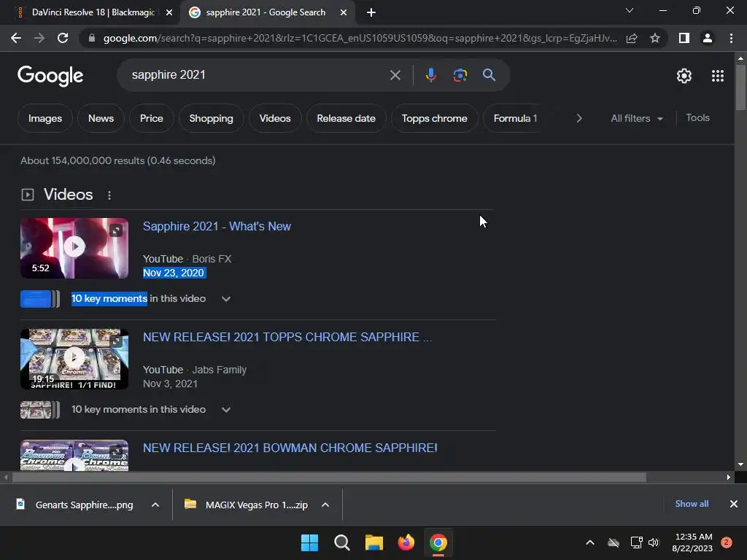
Task: Close the downloads bar
Action: (734, 504)
